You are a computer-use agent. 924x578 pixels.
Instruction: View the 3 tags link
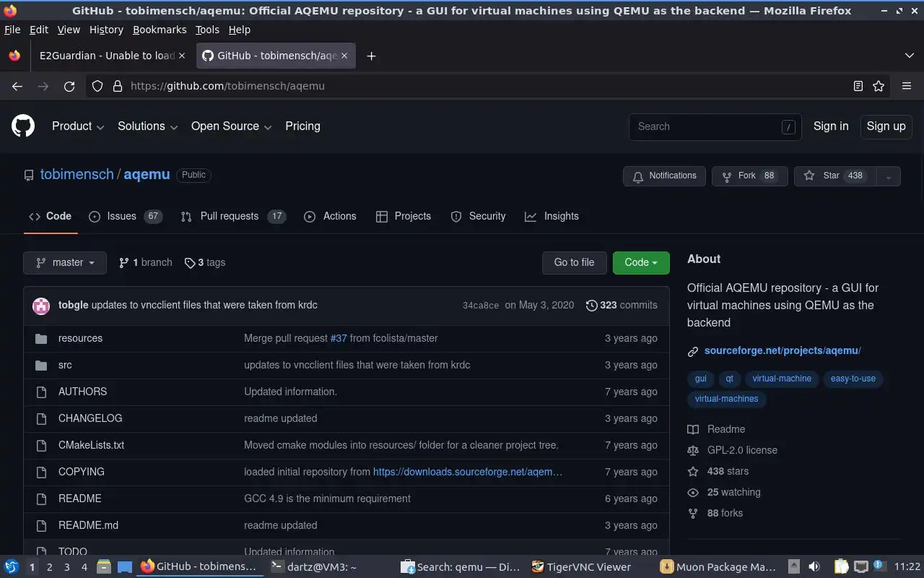pyautogui.click(x=205, y=263)
